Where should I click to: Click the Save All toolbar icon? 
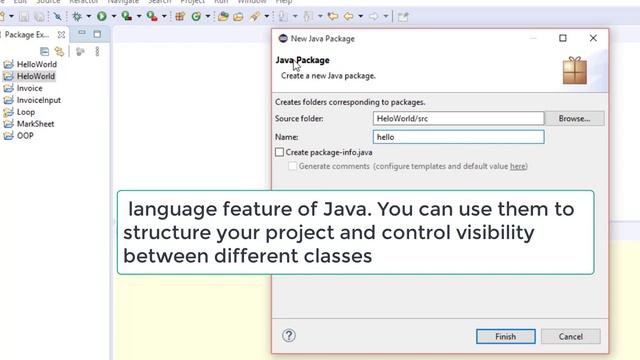point(39,17)
